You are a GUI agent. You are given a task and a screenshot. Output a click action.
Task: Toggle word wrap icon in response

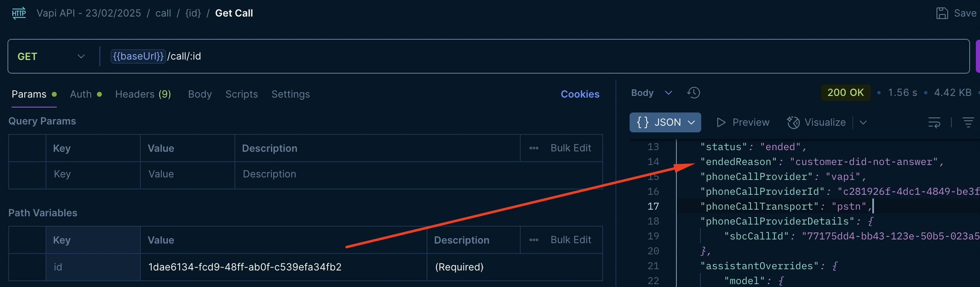coord(934,122)
